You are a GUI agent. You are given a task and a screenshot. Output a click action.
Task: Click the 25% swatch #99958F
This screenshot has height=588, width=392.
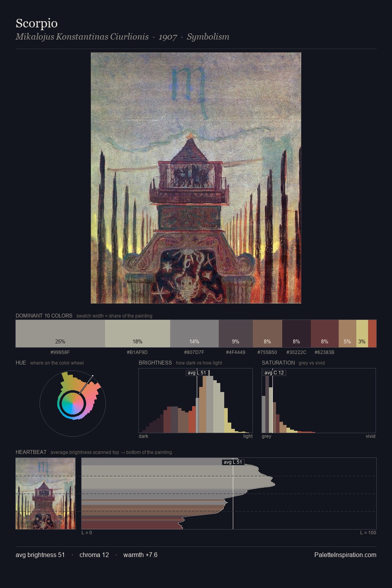[x=60, y=334]
